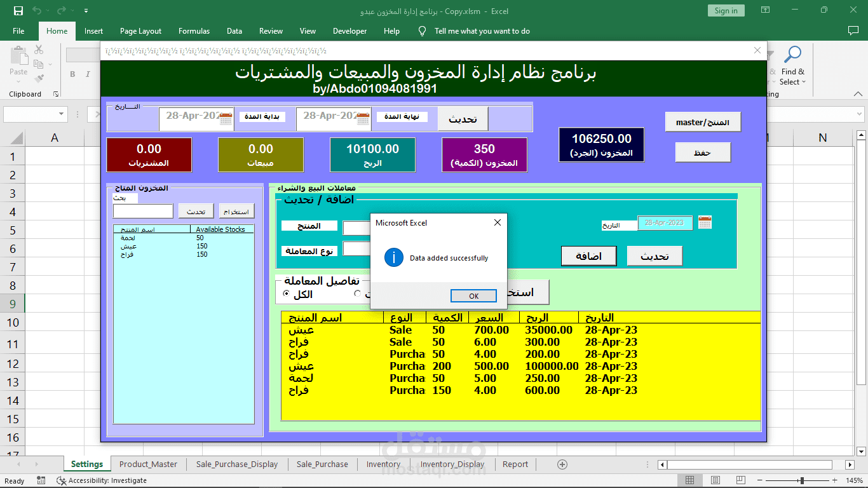This screenshot has width=868, height=488.
Task: Click Accessibility: Investigate in status bar
Action: point(102,480)
